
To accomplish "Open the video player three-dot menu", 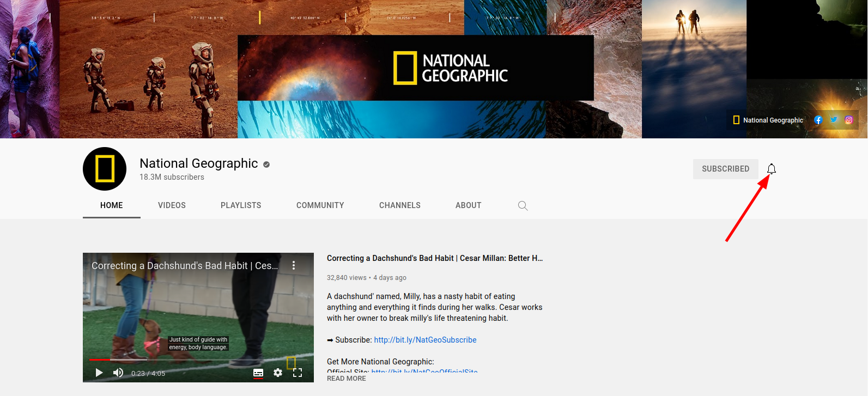I will (294, 265).
